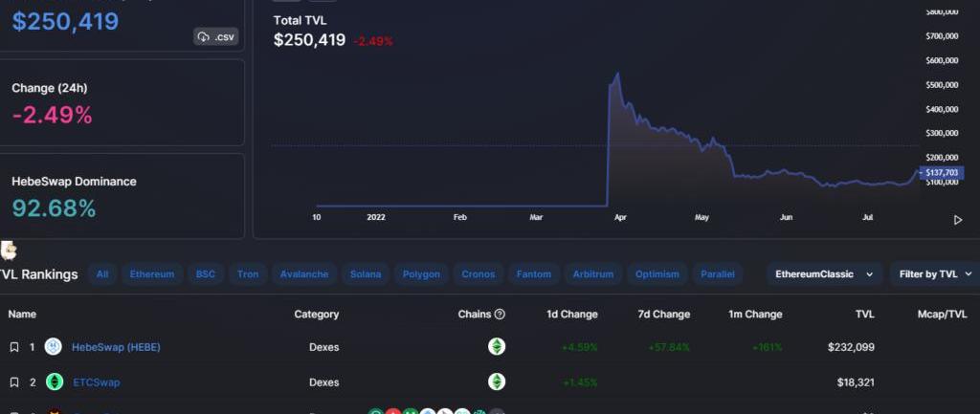Open the EthereumClassic chain dropdown
The height and width of the screenshot is (414, 980).
(x=824, y=274)
